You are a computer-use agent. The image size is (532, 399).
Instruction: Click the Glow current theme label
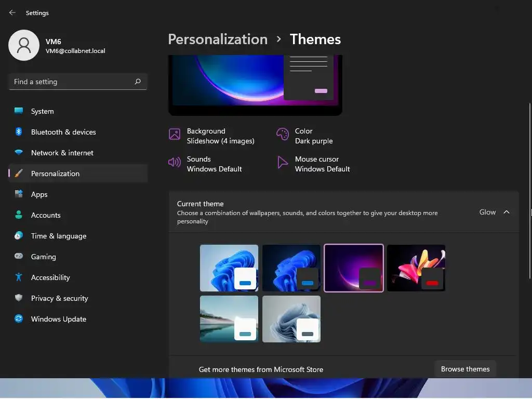[487, 212]
